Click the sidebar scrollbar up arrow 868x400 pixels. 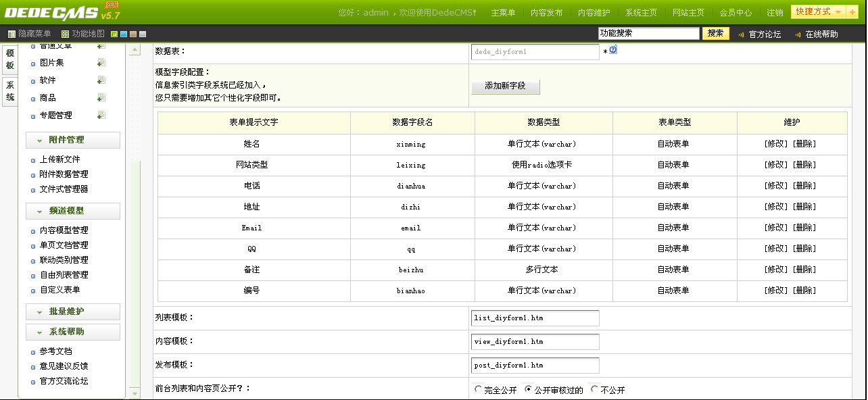(135, 50)
